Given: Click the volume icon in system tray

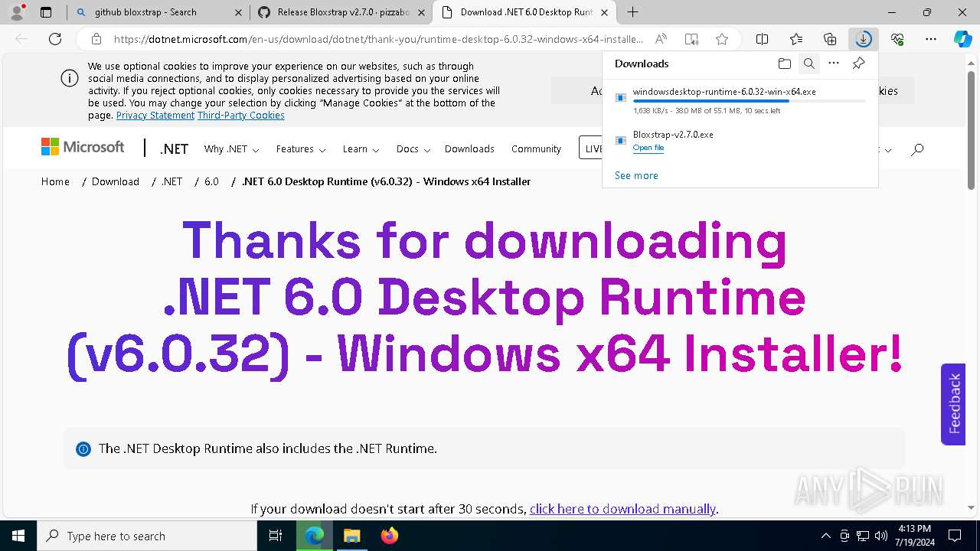Looking at the screenshot, I should point(881,536).
